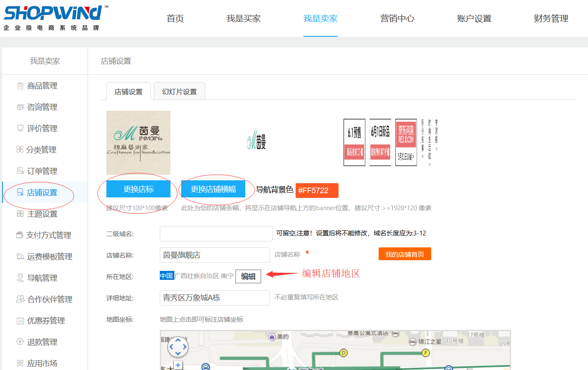This screenshot has height=370, width=588.
Task: Click the 更换店标 button
Action: pyautogui.click(x=138, y=189)
